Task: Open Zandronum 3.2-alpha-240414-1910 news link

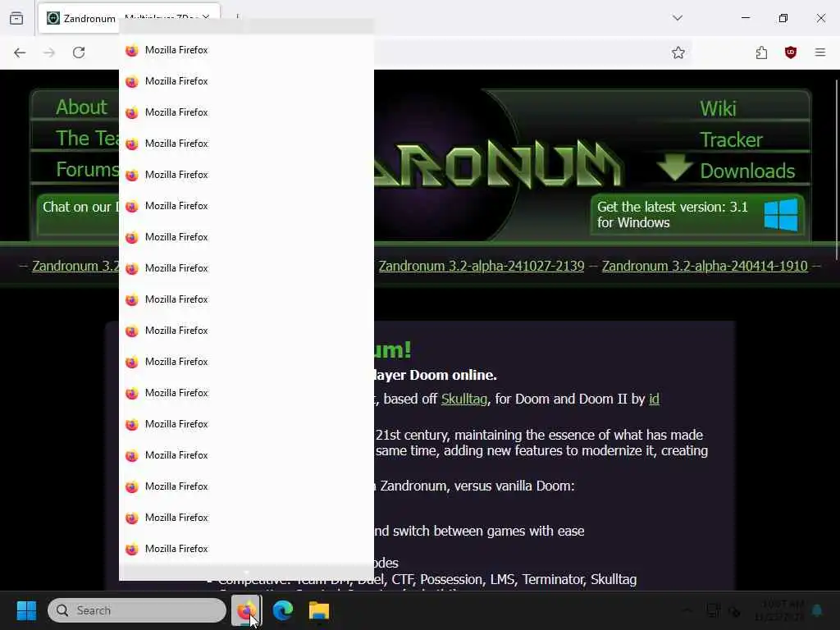Action: click(705, 267)
